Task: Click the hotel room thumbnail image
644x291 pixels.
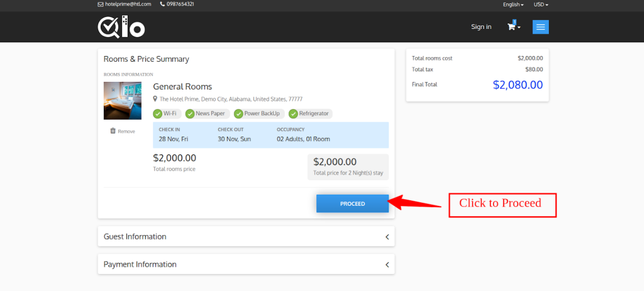Action: (x=123, y=101)
